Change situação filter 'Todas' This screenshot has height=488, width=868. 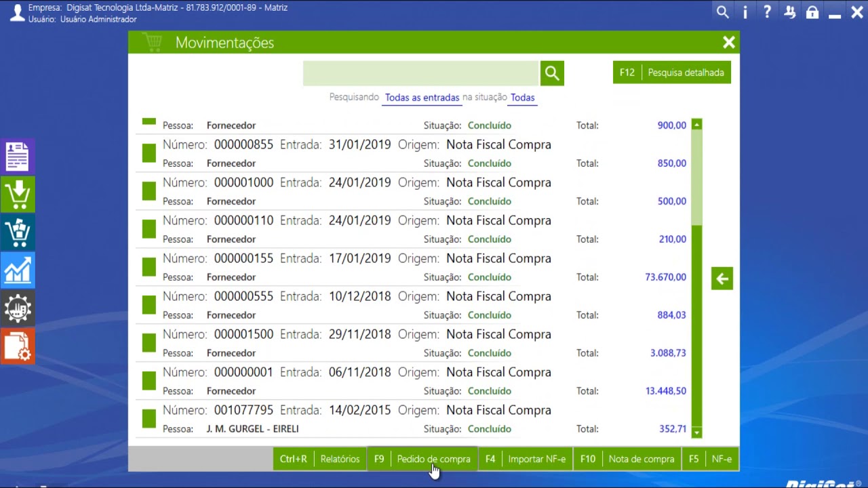click(522, 98)
